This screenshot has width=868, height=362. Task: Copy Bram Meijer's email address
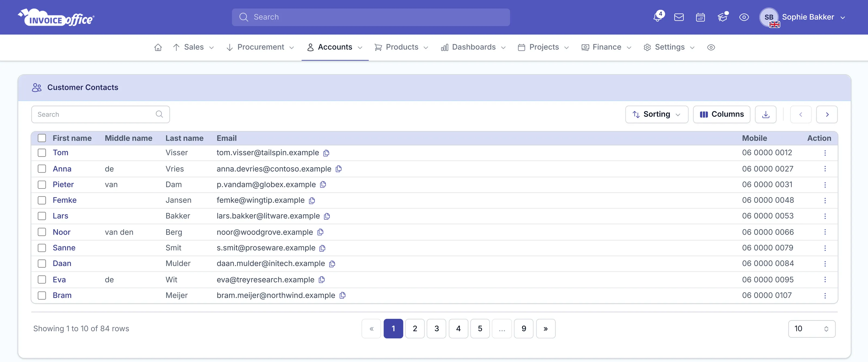tap(343, 295)
